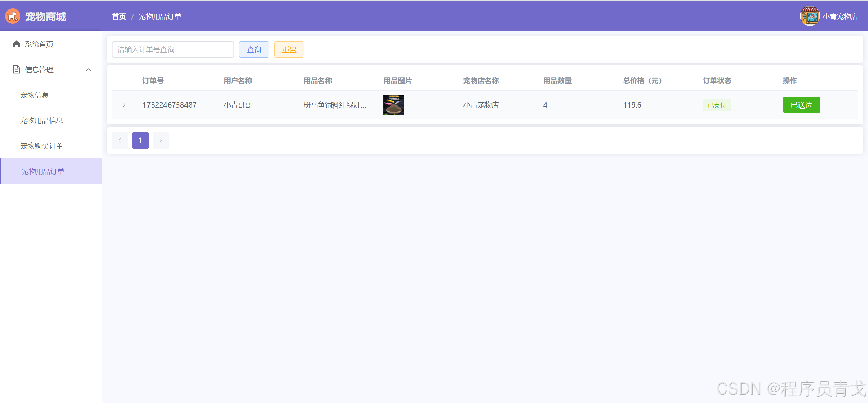Click the 查询 search button
868x403 pixels.
[x=254, y=50]
